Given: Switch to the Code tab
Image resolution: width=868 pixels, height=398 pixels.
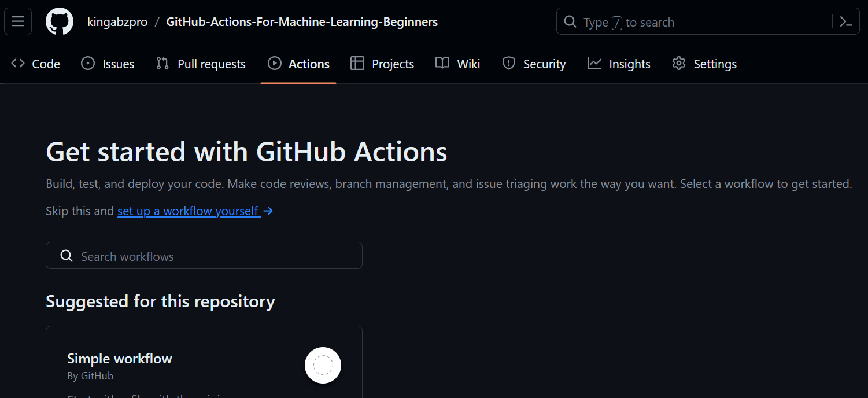Looking at the screenshot, I should pos(36,64).
